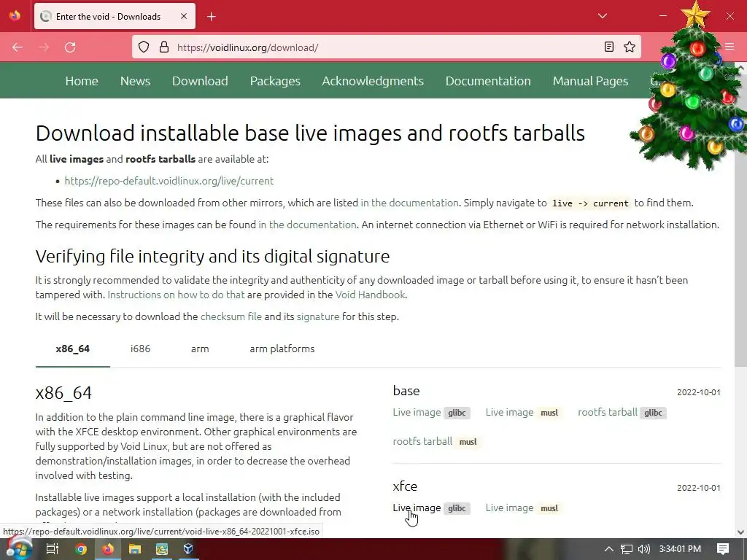Follow the requirements 'in the documentation' link
The image size is (747, 560).
(307, 225)
